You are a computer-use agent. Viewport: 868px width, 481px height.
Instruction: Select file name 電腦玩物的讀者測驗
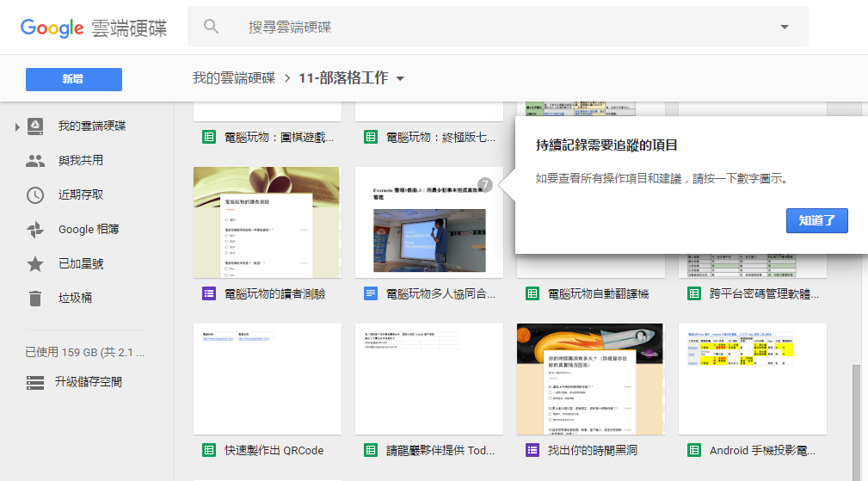(274, 294)
